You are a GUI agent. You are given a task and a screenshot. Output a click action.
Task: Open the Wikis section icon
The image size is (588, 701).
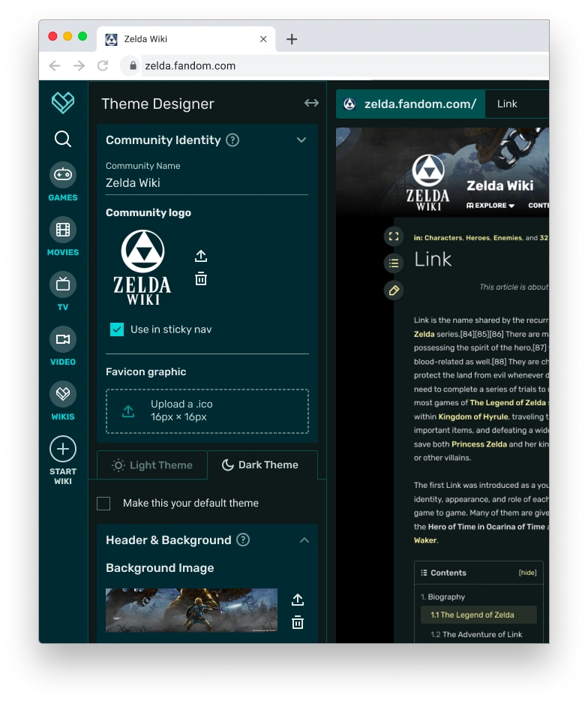[x=62, y=394]
